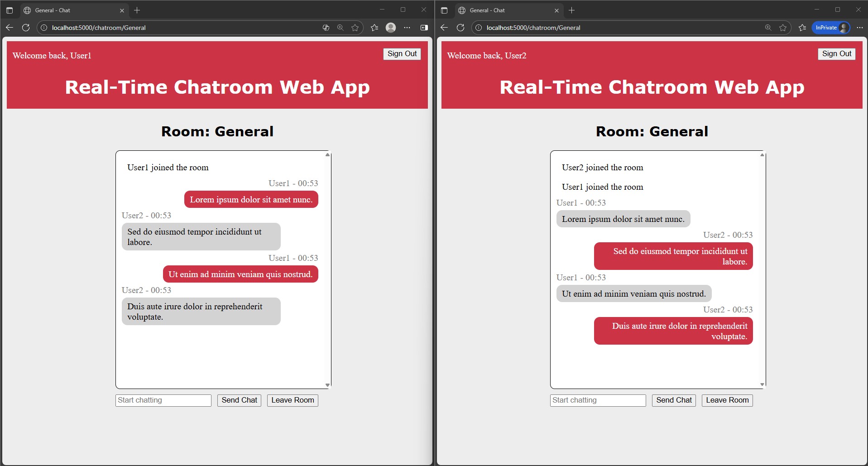This screenshot has width=868, height=466.
Task: Bookmark the page with the star in the InPrivate address bar
Action: click(783, 28)
